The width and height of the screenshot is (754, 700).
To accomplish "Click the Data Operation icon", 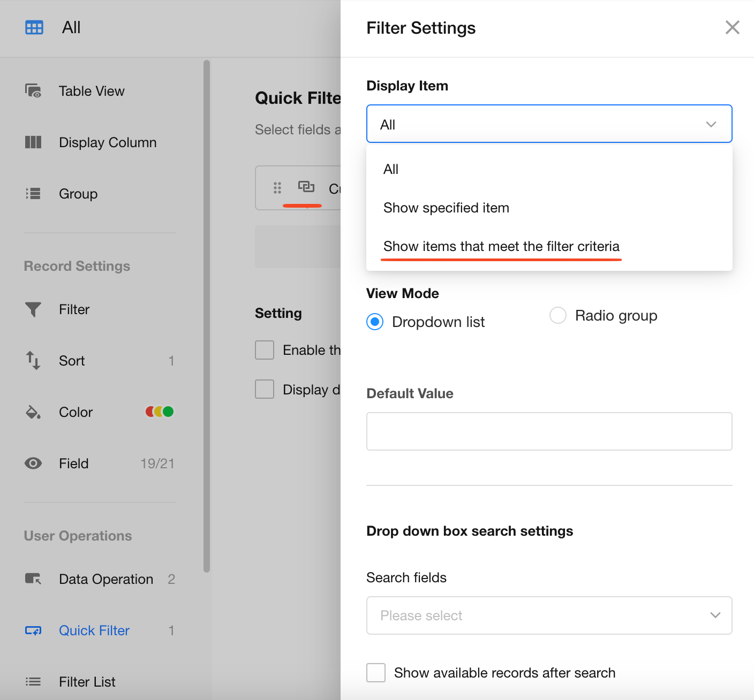I will coord(33,579).
